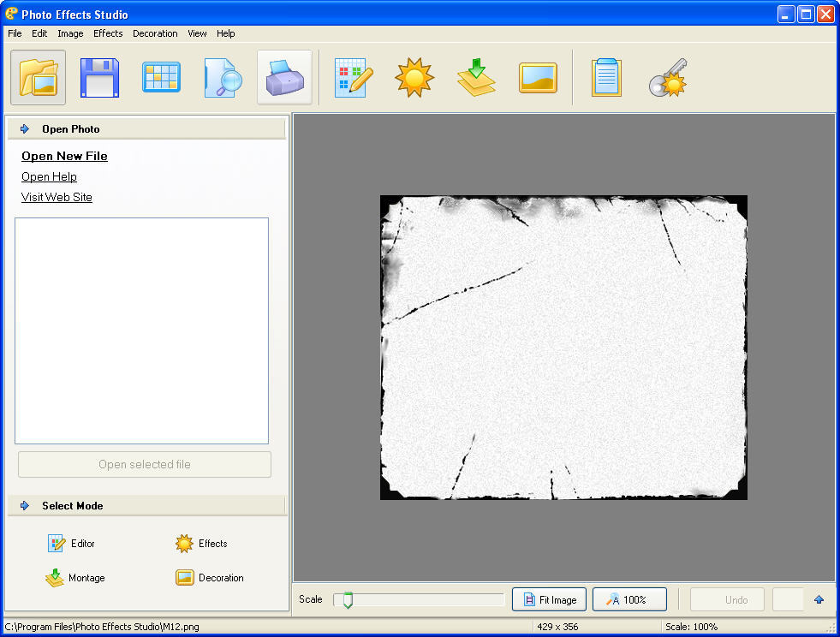Select Effects in the Select Mode panel
This screenshot has width=840, height=637.
(x=200, y=544)
